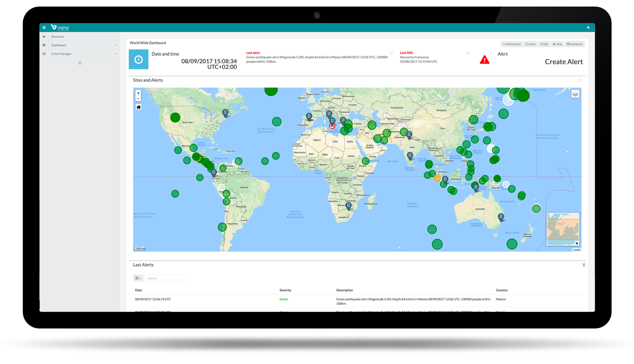Click the Edit button
The height and width of the screenshot is (364, 634).
coord(544,44)
